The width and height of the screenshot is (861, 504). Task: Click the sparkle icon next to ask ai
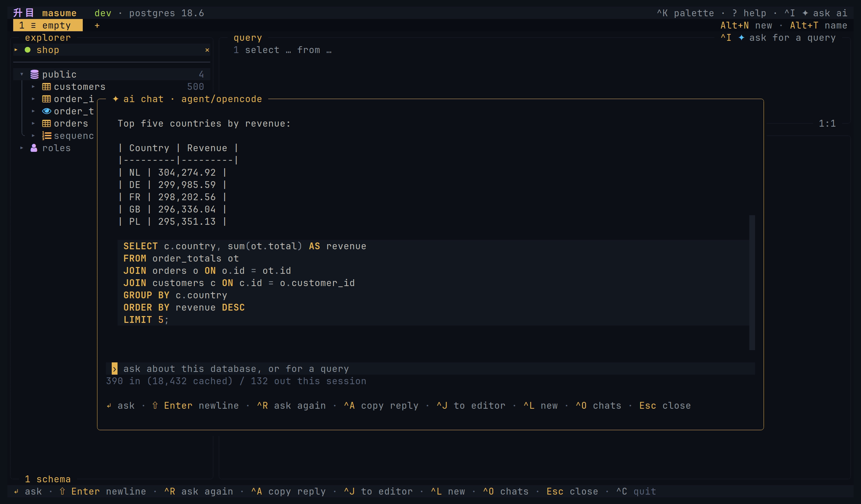[x=805, y=13]
